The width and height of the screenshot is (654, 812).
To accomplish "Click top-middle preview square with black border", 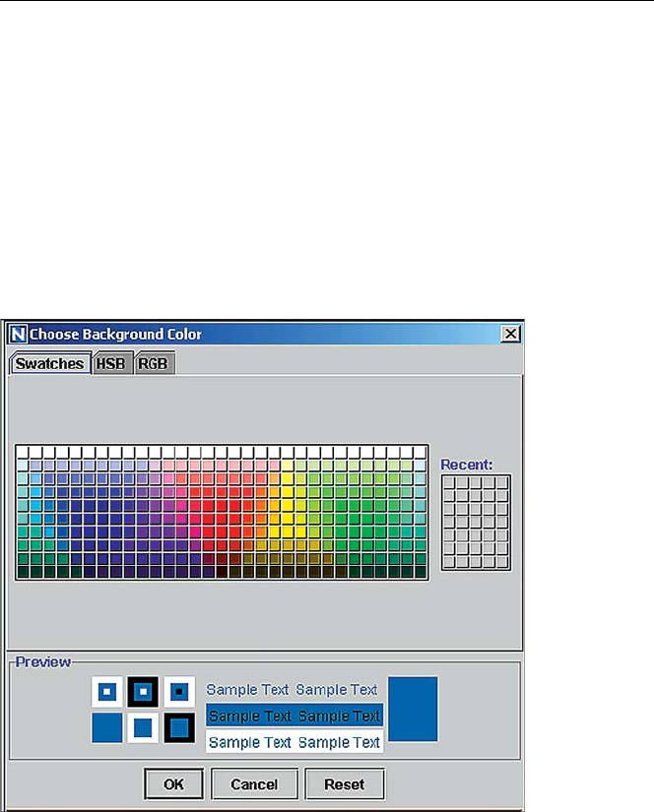I will click(143, 692).
